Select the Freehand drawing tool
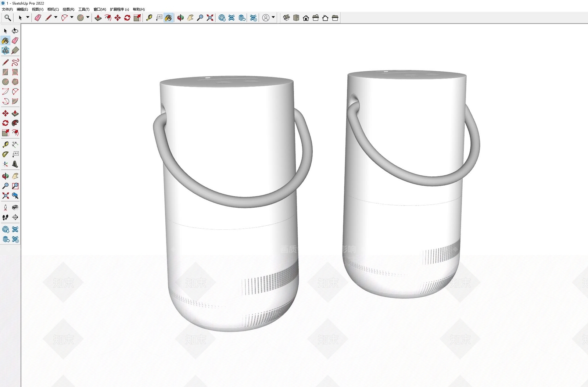This screenshot has width=588, height=387. coord(15,62)
